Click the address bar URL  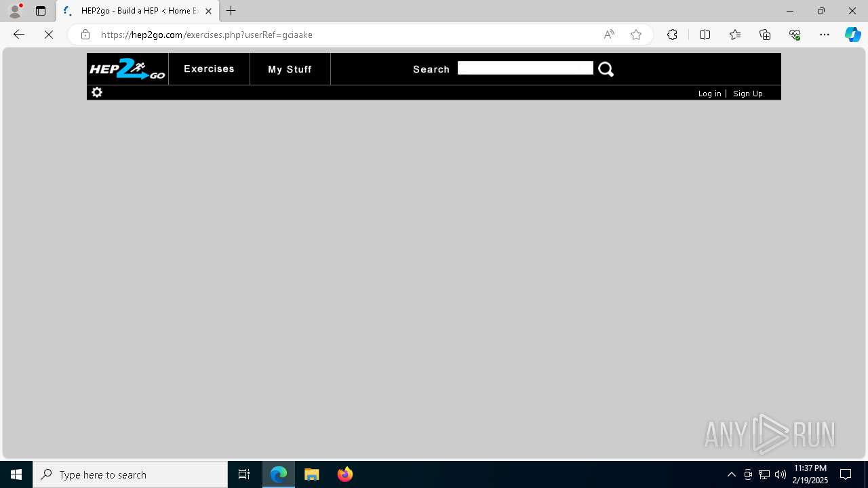(207, 35)
